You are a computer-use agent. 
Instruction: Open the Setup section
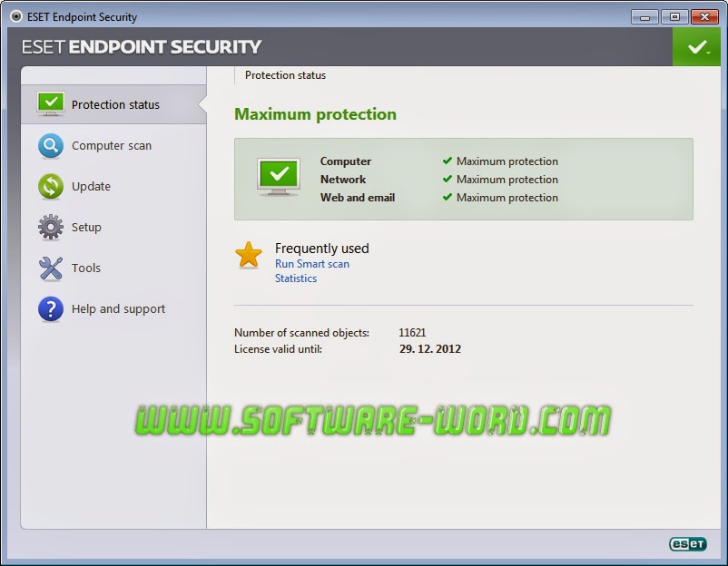coord(113,228)
